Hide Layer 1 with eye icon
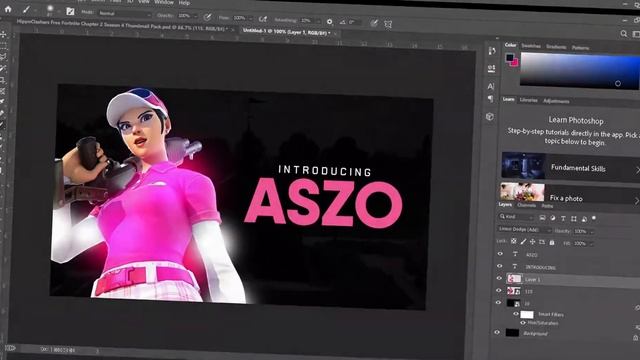 tap(499, 278)
